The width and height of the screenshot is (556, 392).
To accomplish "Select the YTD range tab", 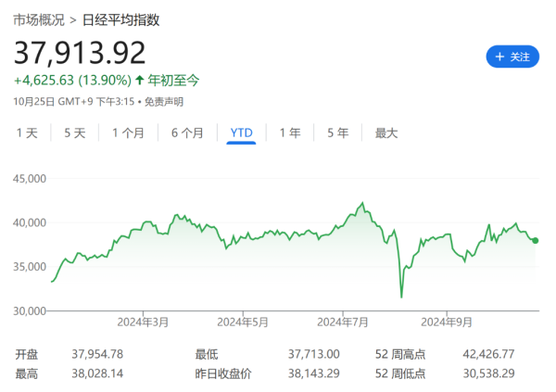I will (242, 133).
